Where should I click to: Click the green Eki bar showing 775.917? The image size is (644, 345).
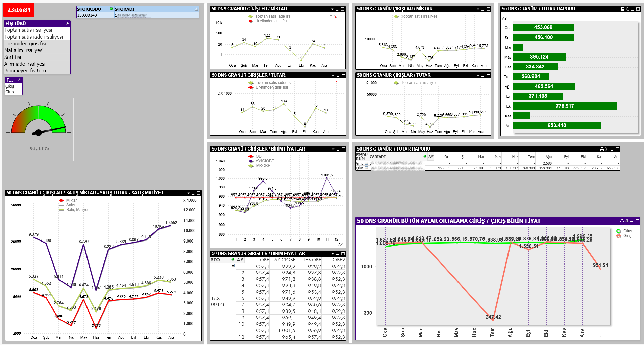coord(565,106)
